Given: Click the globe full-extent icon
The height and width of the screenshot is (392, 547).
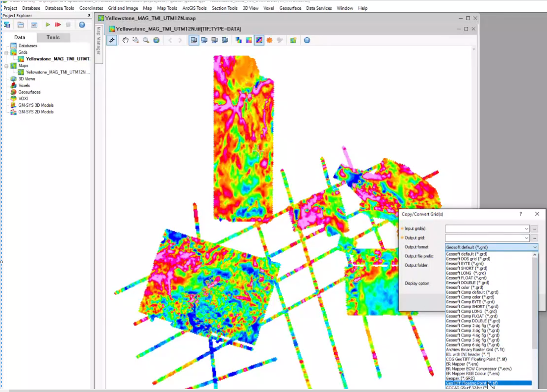Looking at the screenshot, I should pos(156,40).
